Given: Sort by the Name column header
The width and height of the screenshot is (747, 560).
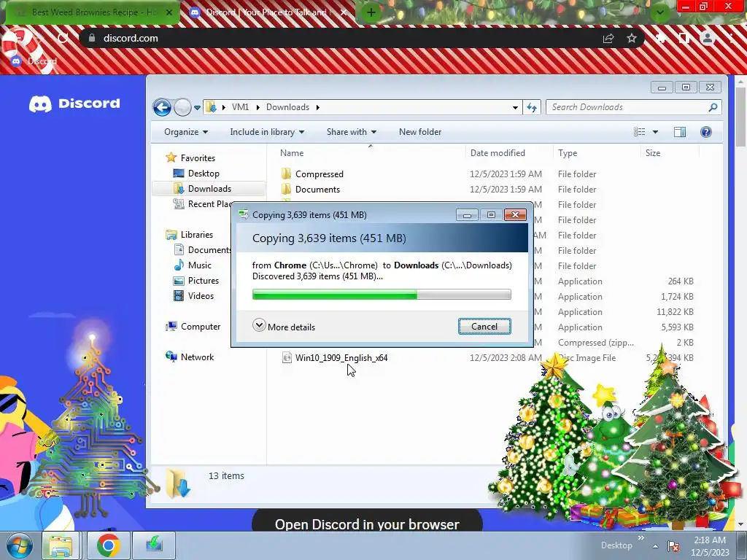Looking at the screenshot, I should (292, 153).
